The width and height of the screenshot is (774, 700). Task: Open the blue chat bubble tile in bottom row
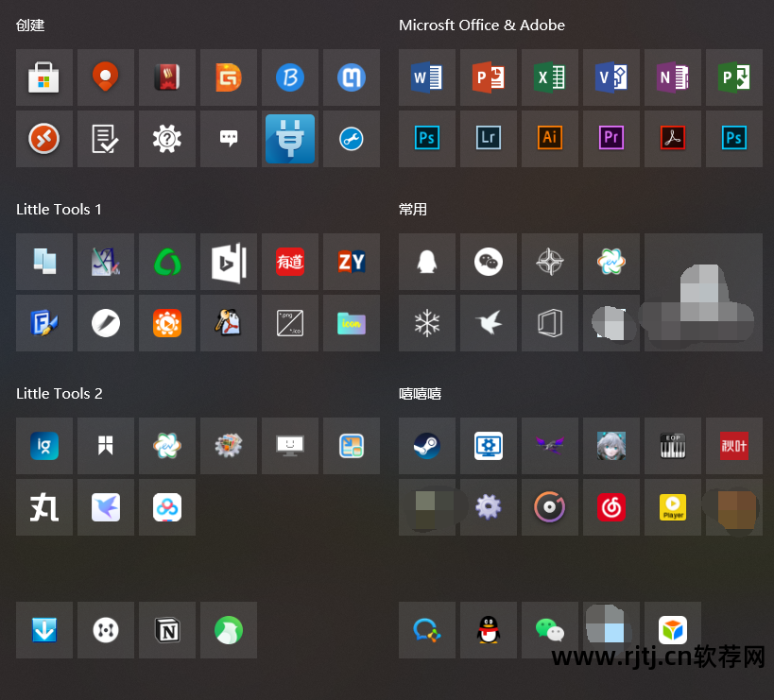427,630
